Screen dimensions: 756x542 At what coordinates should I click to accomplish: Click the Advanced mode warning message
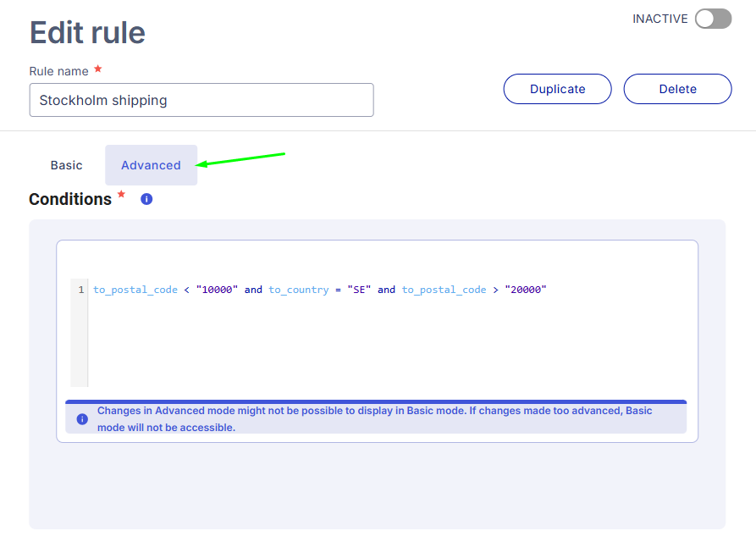[x=375, y=419]
